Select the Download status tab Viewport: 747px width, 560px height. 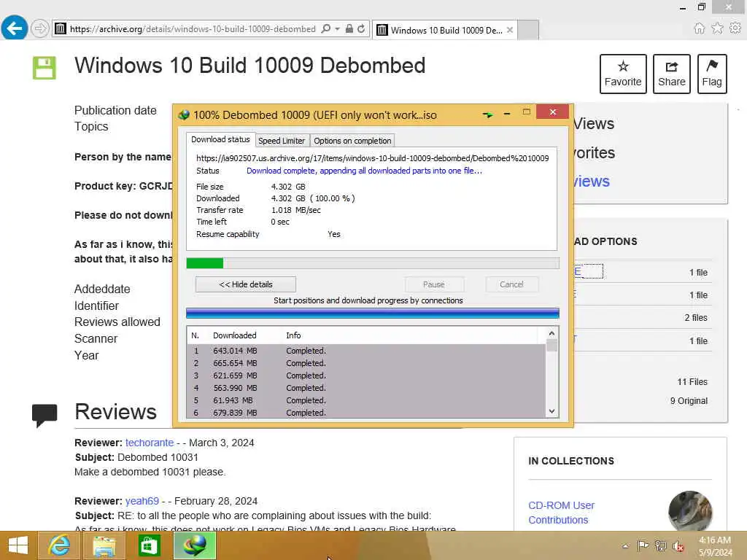pos(220,139)
